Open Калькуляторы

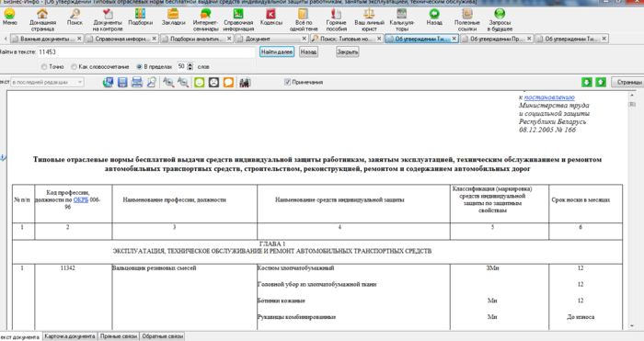click(402, 19)
